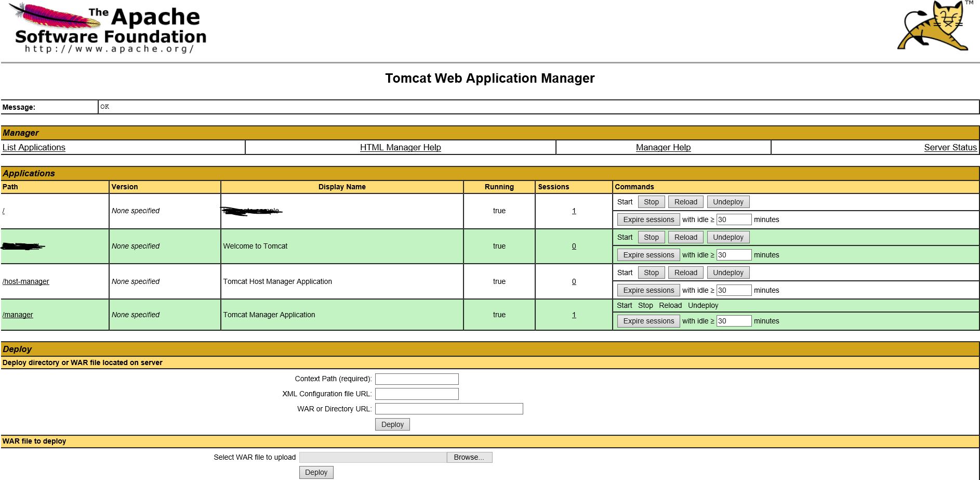
Task: View sessions for Welcome to Tomcat app
Action: coord(574,246)
